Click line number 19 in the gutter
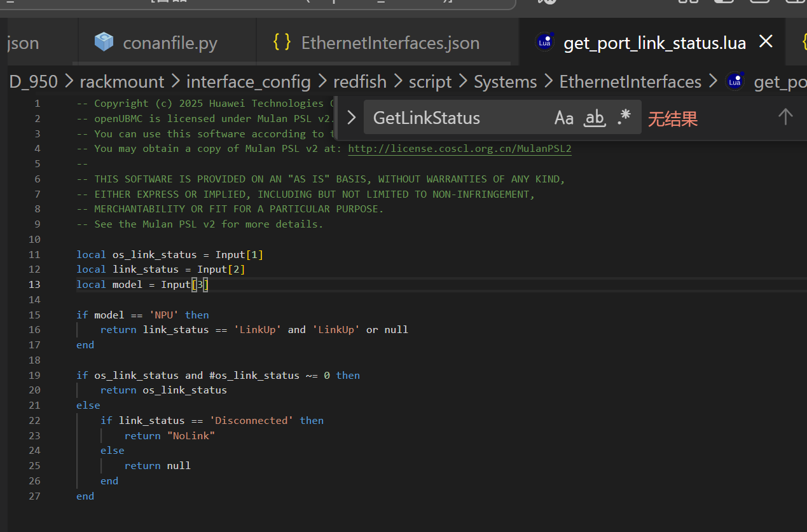 click(x=34, y=376)
